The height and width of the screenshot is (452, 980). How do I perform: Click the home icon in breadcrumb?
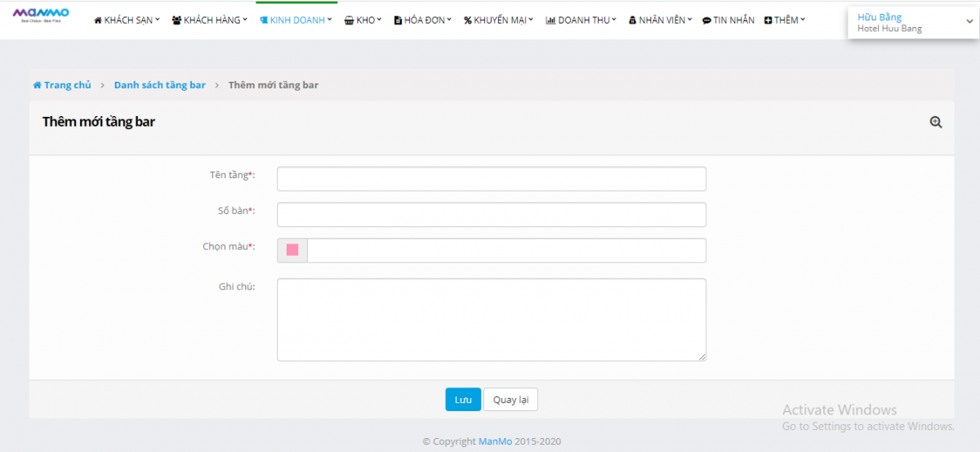pyautogui.click(x=37, y=85)
